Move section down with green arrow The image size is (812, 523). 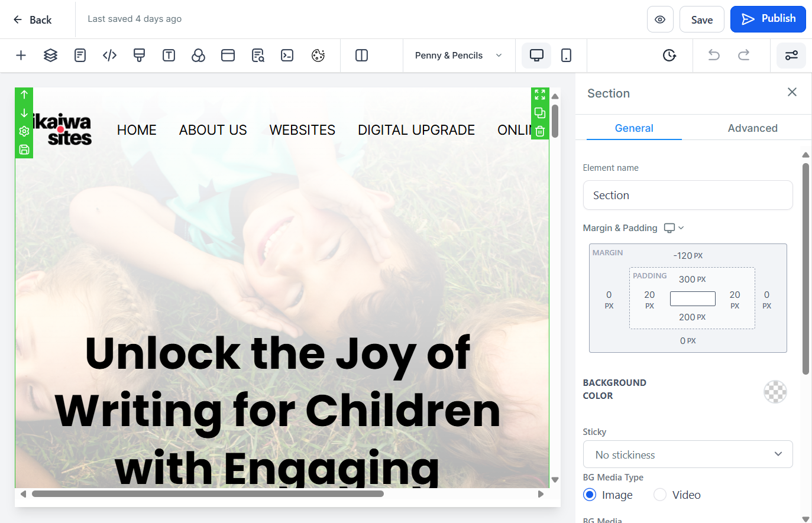[x=24, y=113]
